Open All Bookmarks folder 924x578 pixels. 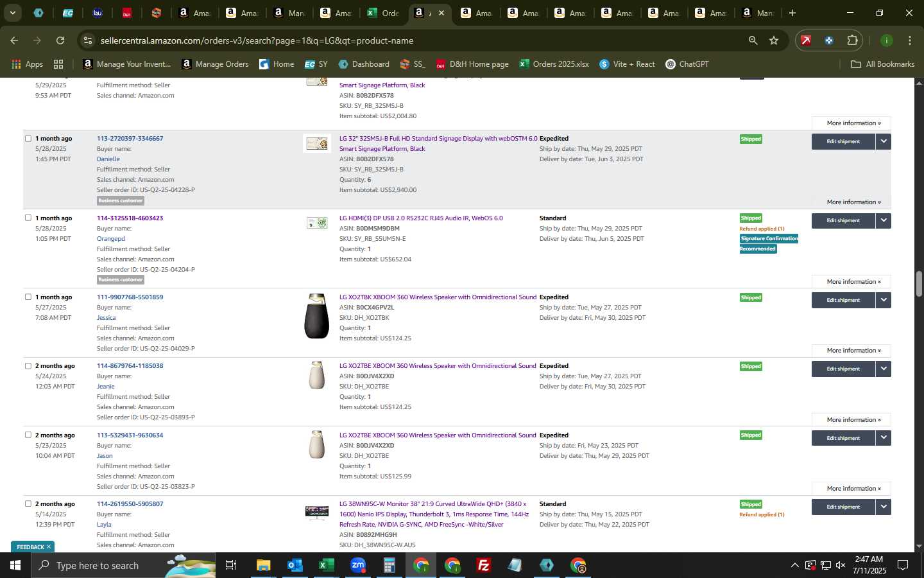pos(882,64)
